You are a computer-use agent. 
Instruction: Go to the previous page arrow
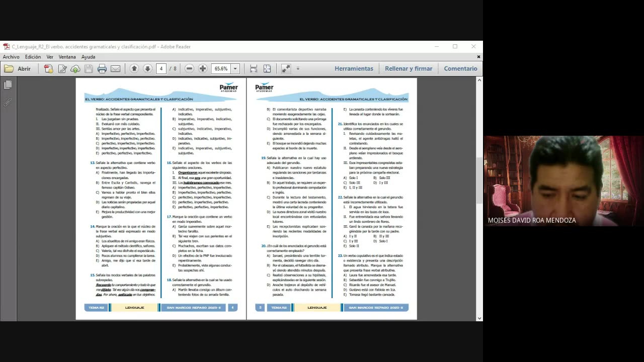point(134,69)
